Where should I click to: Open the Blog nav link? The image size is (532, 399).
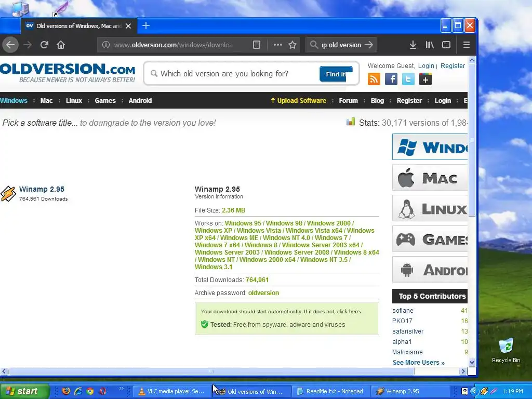[x=377, y=100]
